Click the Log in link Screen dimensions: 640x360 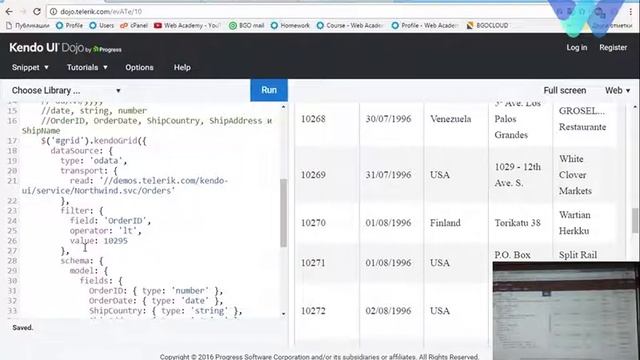tap(576, 47)
